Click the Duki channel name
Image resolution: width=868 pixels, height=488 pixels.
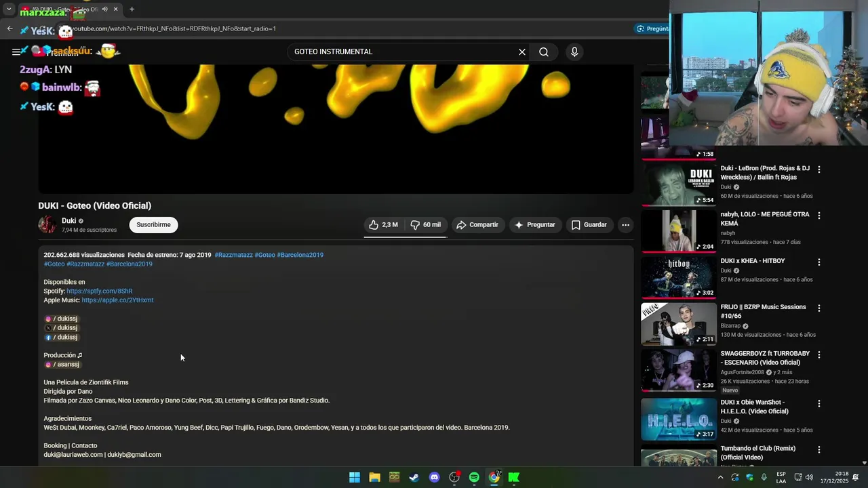[68, 220]
